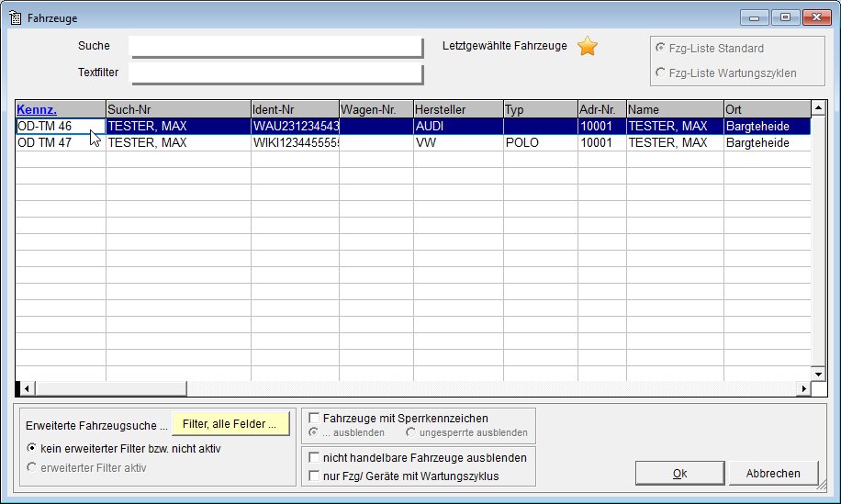This screenshot has height=504, width=841.
Task: Click the Wagen-Nr. column header
Action: (376, 109)
